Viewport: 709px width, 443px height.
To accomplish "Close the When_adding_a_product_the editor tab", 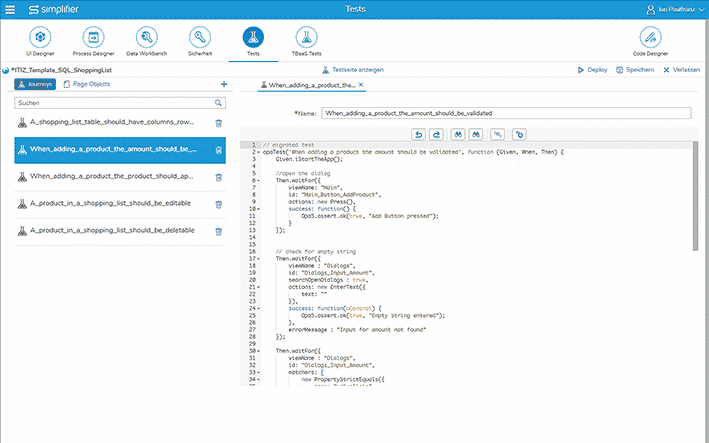I will 361,85.
